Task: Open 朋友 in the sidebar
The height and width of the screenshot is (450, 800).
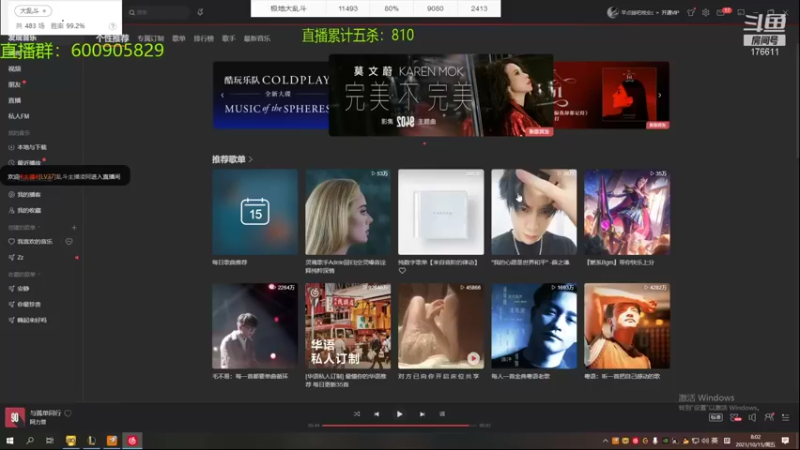Action: (x=14, y=84)
